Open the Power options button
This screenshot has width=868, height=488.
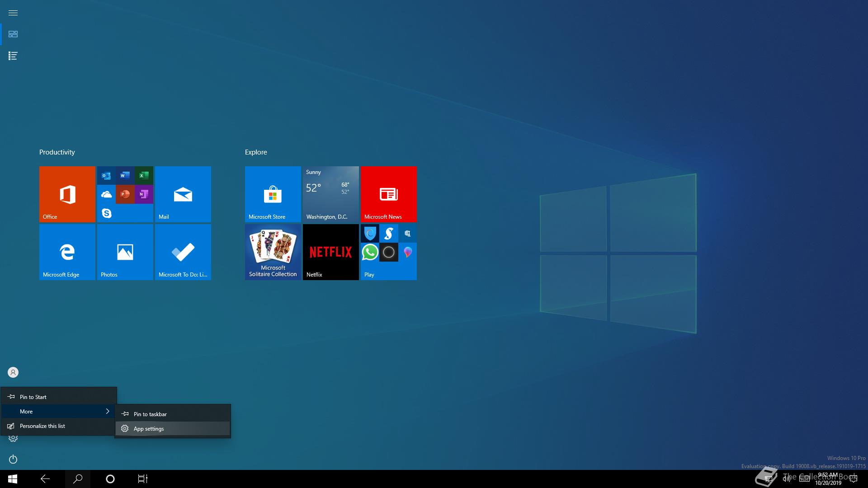(13, 459)
